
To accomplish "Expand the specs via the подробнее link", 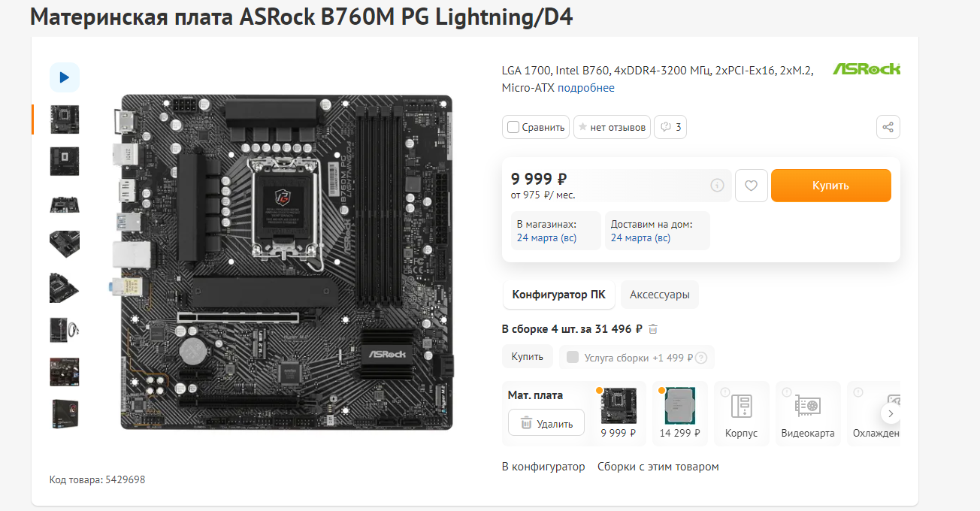I will (586, 88).
